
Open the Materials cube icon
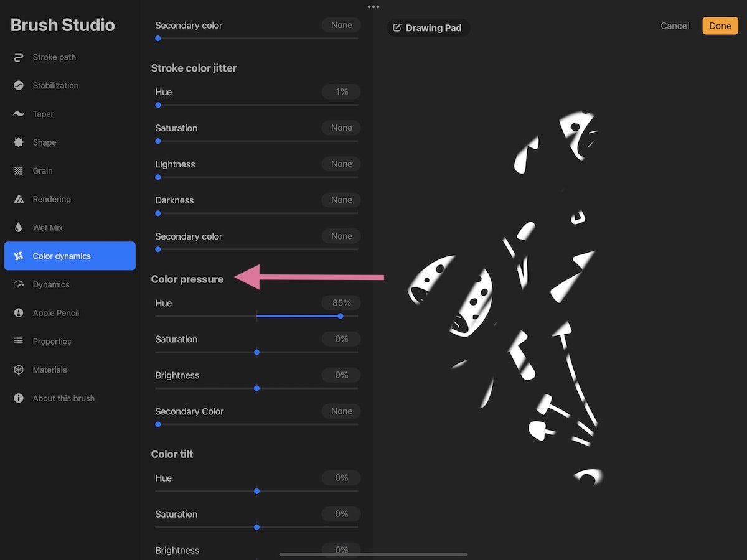(19, 370)
